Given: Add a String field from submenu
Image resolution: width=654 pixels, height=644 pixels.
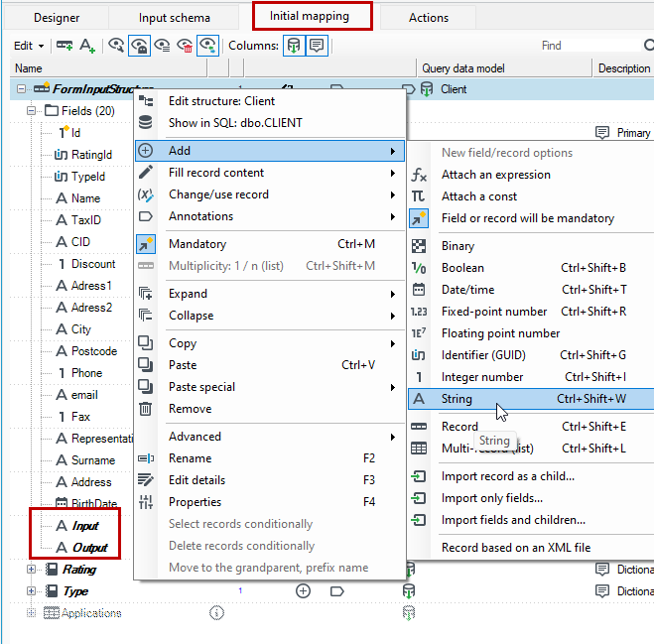Looking at the screenshot, I should coord(531,399).
